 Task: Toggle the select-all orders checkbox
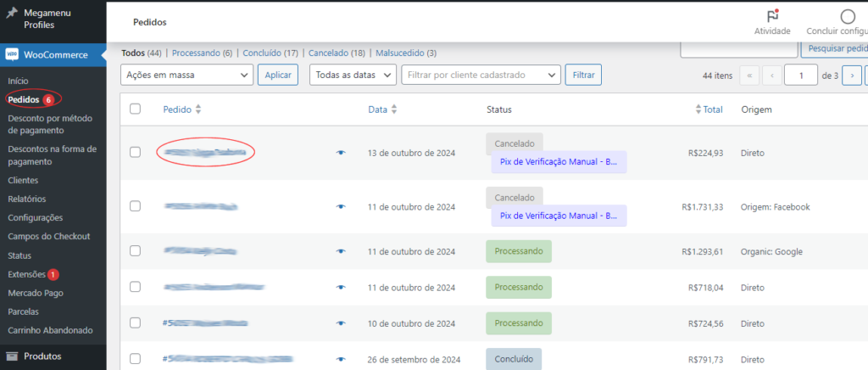coord(136,109)
